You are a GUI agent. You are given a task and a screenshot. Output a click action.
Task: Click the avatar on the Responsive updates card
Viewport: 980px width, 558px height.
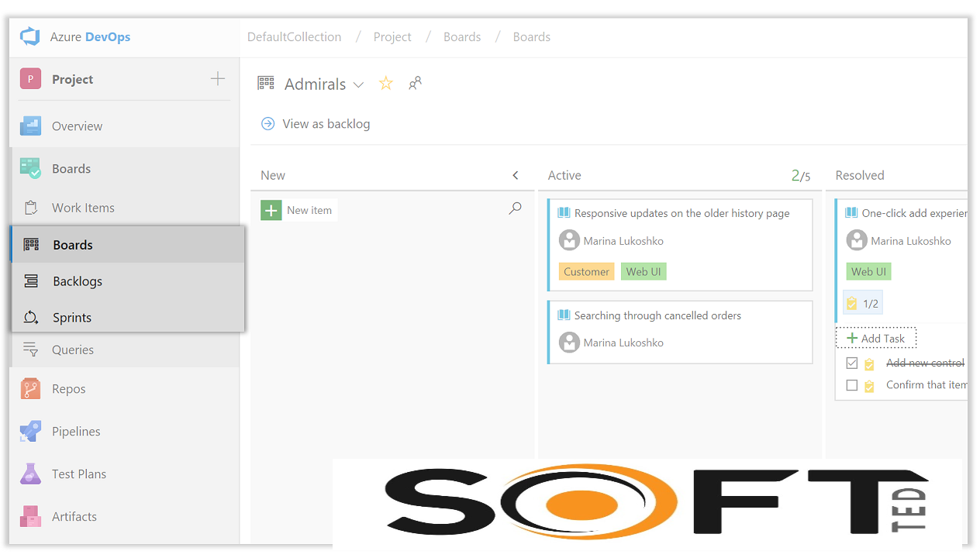pyautogui.click(x=569, y=240)
